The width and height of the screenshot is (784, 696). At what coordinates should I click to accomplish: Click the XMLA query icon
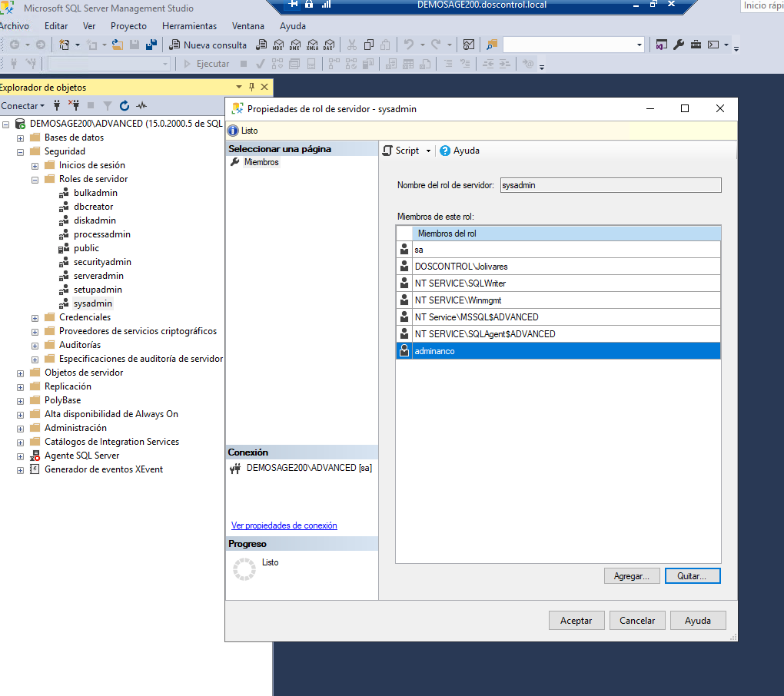[313, 45]
